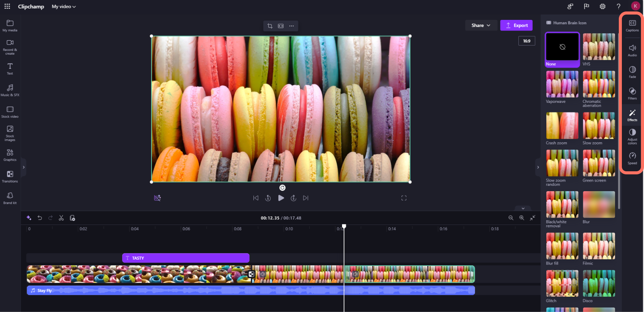Click the Export button
This screenshot has width=644, height=312.
(x=516, y=25)
